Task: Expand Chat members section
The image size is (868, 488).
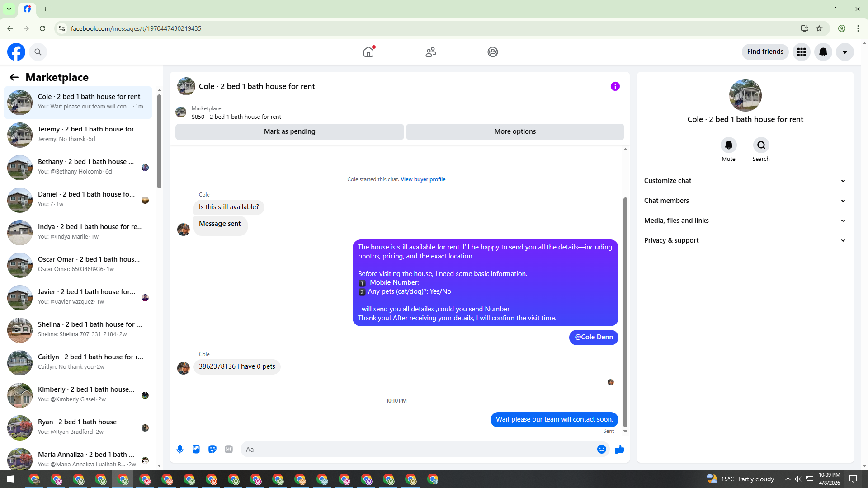Action: (x=745, y=201)
